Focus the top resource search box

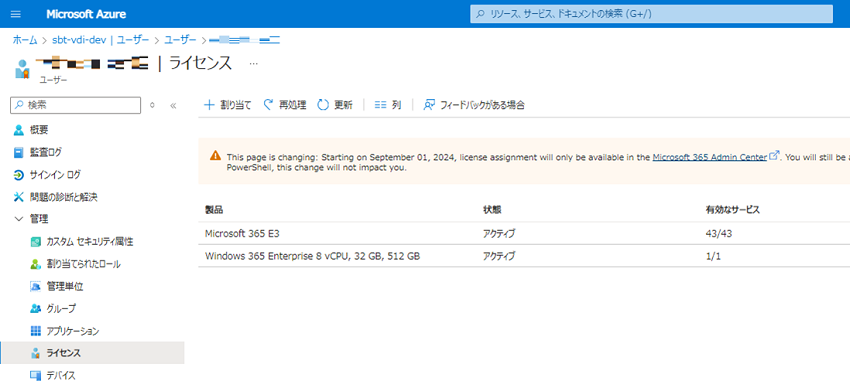(651, 14)
